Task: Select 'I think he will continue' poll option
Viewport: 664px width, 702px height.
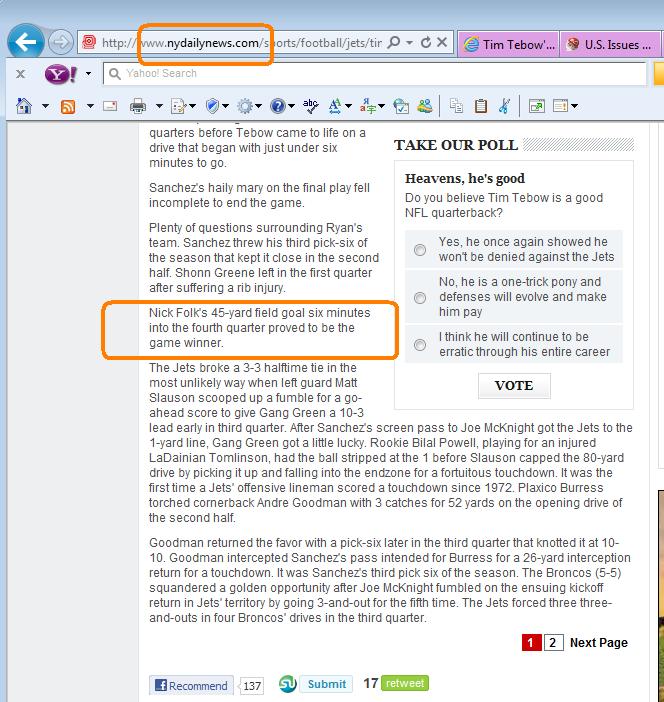Action: (420, 345)
